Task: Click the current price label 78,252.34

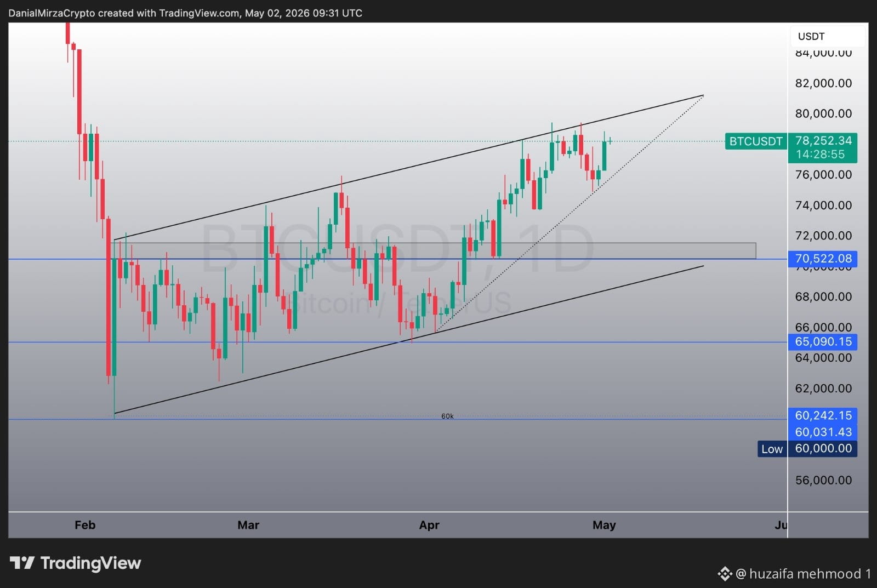Action: (823, 140)
